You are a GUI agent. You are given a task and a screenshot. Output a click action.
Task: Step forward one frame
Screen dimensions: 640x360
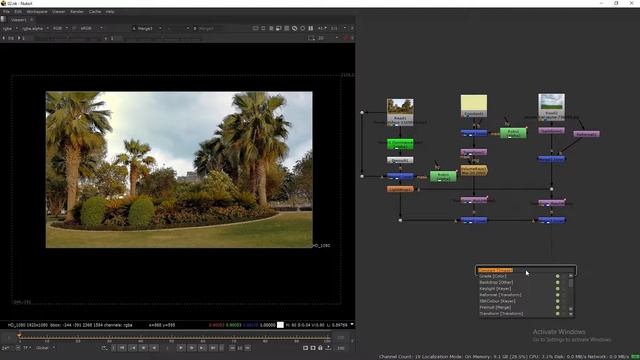[x=191, y=348]
